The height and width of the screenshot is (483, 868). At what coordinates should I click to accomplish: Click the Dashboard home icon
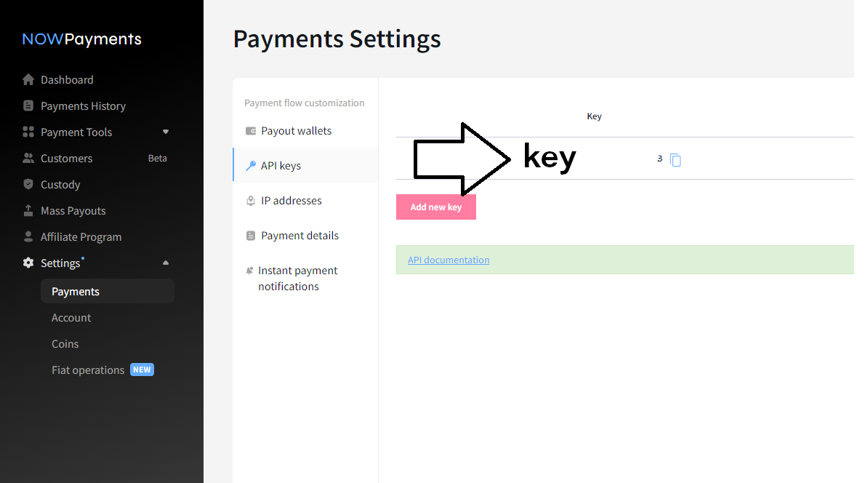click(x=28, y=79)
